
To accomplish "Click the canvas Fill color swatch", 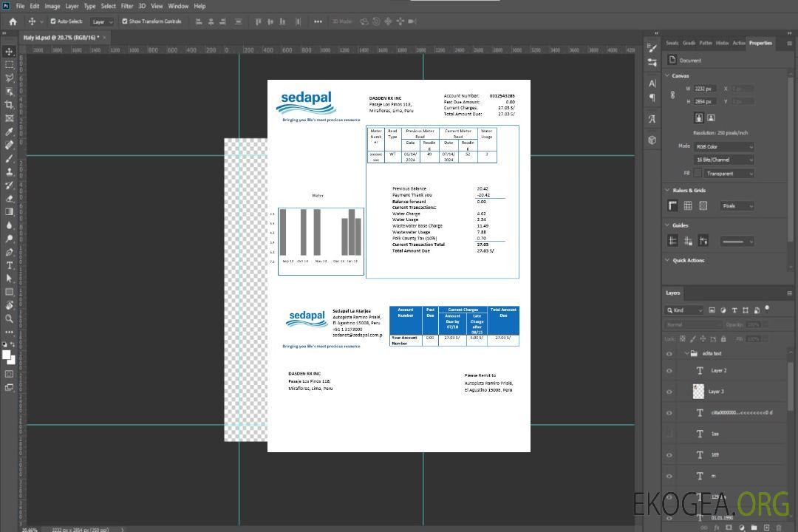I will tap(697, 173).
